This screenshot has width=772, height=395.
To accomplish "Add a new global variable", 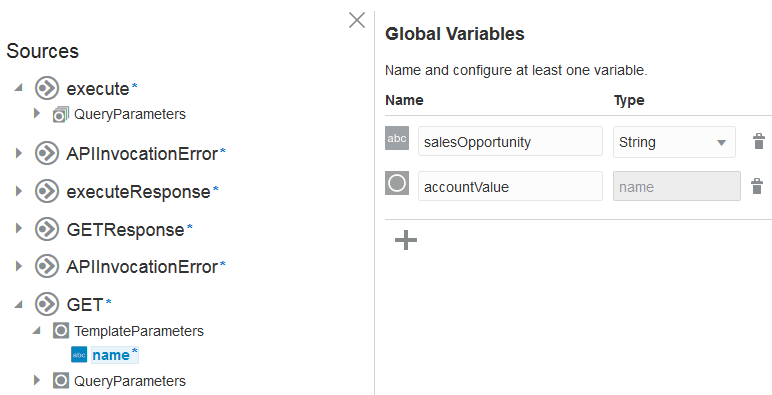I will 406,240.
